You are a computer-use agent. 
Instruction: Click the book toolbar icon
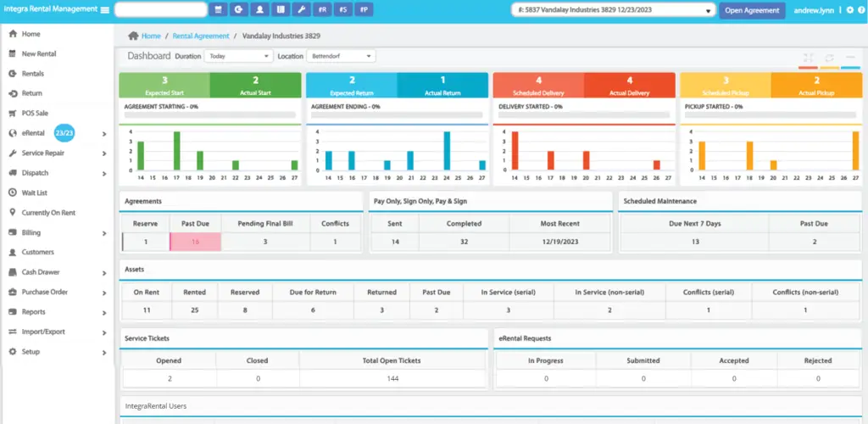click(x=280, y=9)
